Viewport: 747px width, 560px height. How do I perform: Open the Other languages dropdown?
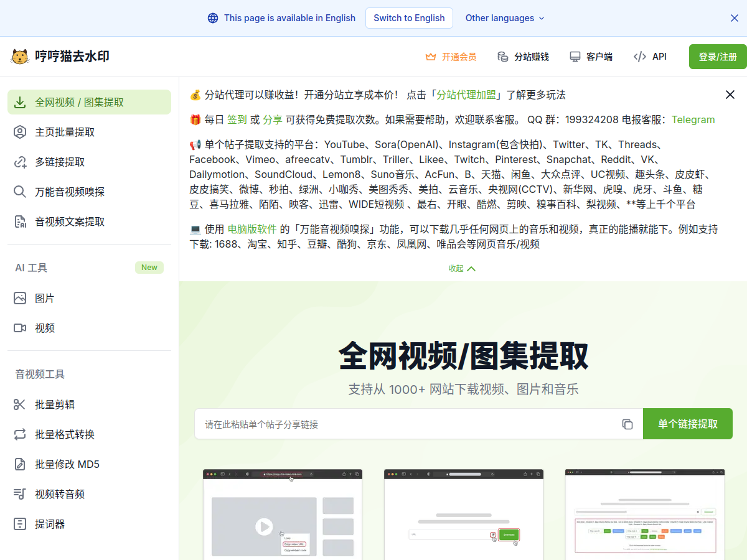click(x=505, y=18)
